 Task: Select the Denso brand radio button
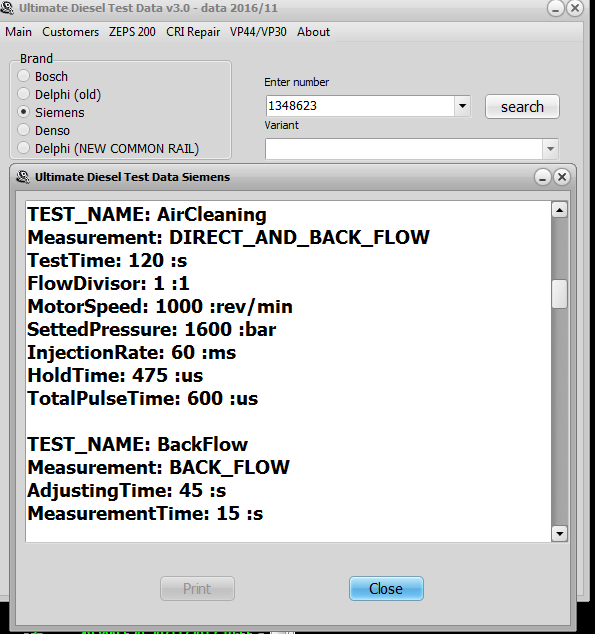coord(24,130)
